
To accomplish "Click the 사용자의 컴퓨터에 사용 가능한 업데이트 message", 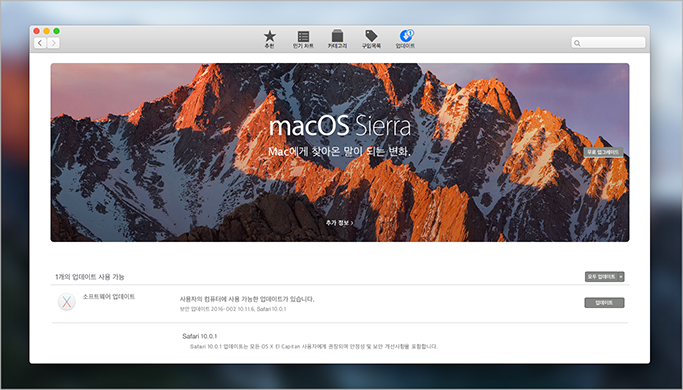I will 247,299.
